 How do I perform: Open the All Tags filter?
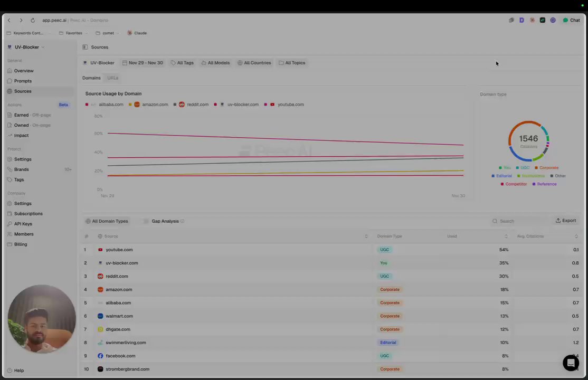click(182, 63)
